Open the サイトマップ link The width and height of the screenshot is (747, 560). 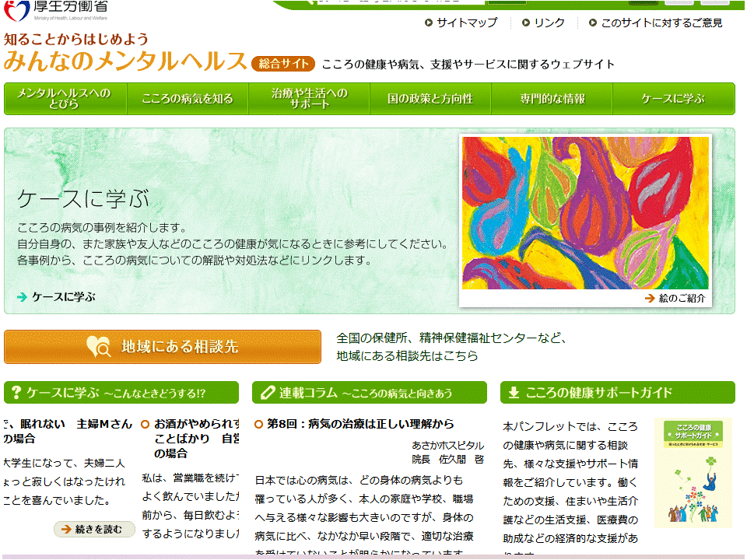tap(466, 23)
